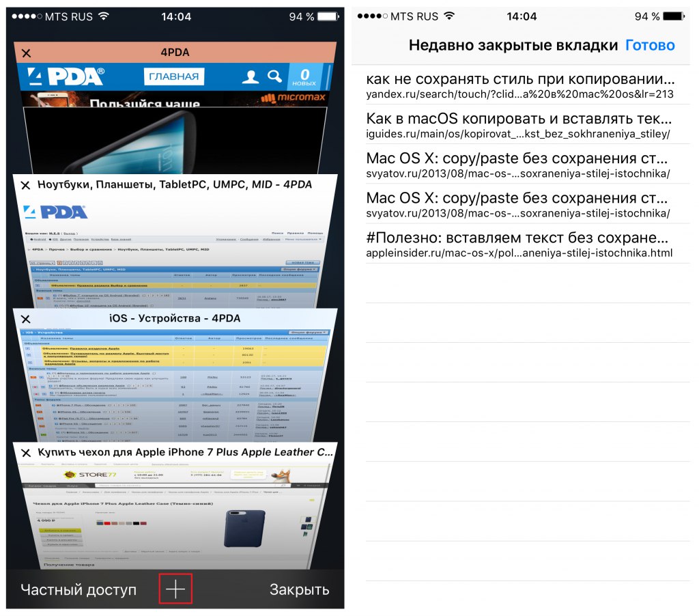699x616 pixels.
Task: Open Ноутбуки, Планшеты, TabletPC tab
Action: (174, 184)
